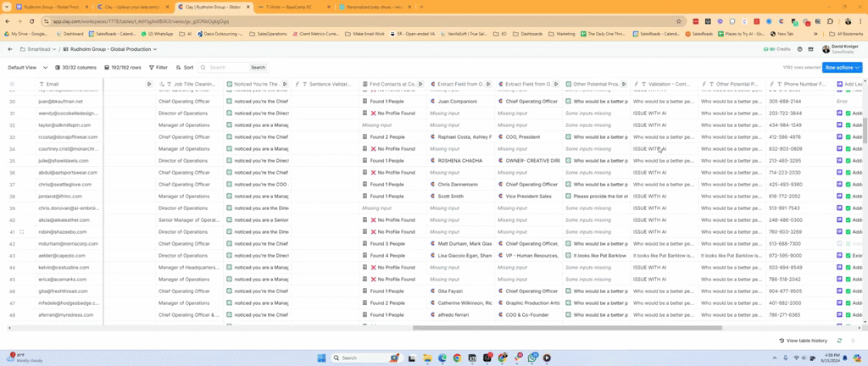Click the Search button next to search field

coord(258,67)
